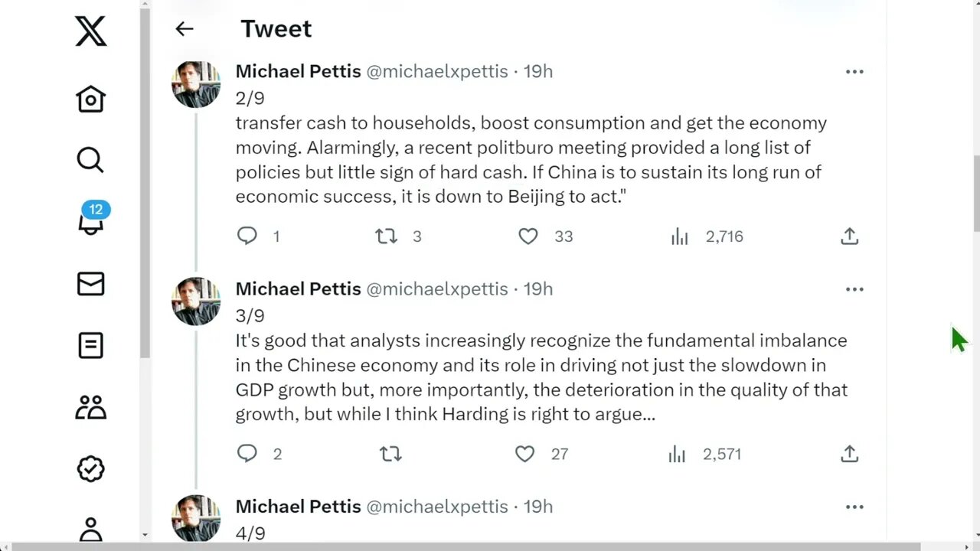Viewport: 980px width, 551px height.
Task: Go to Home via house icon
Action: click(90, 99)
